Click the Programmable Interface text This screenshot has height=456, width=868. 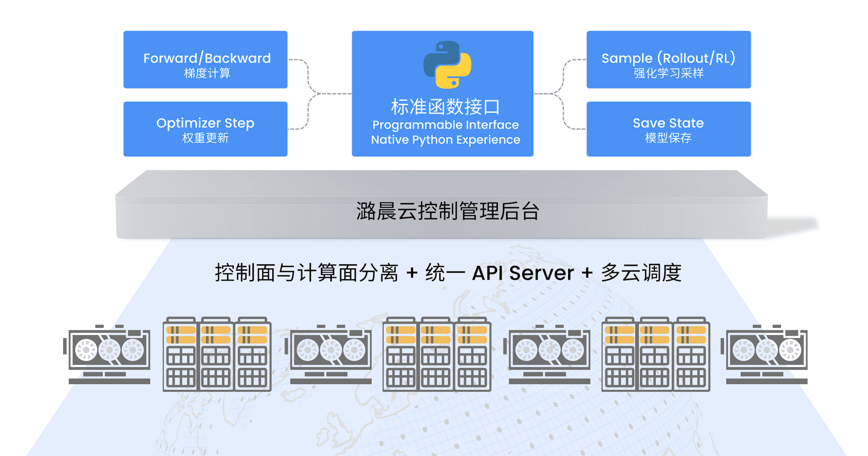tap(445, 125)
